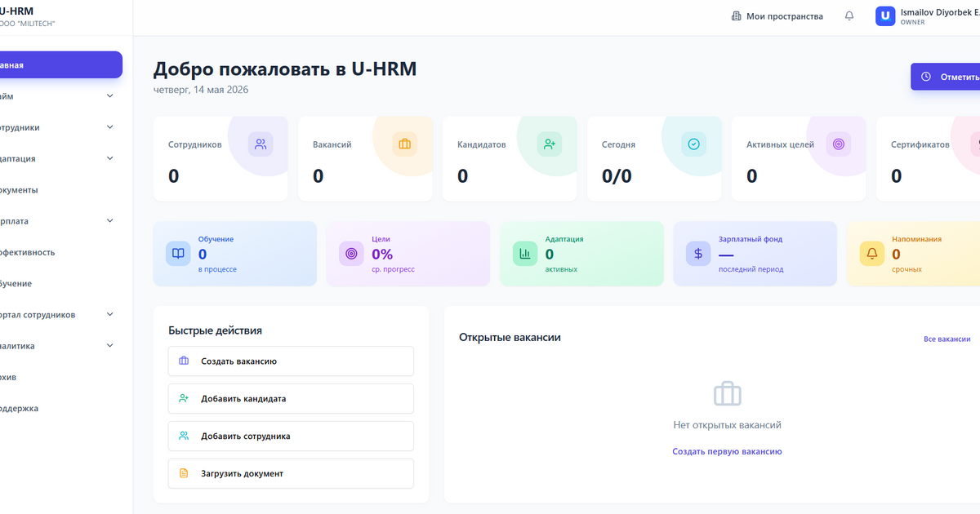Open the Все вакансии link

point(947,339)
